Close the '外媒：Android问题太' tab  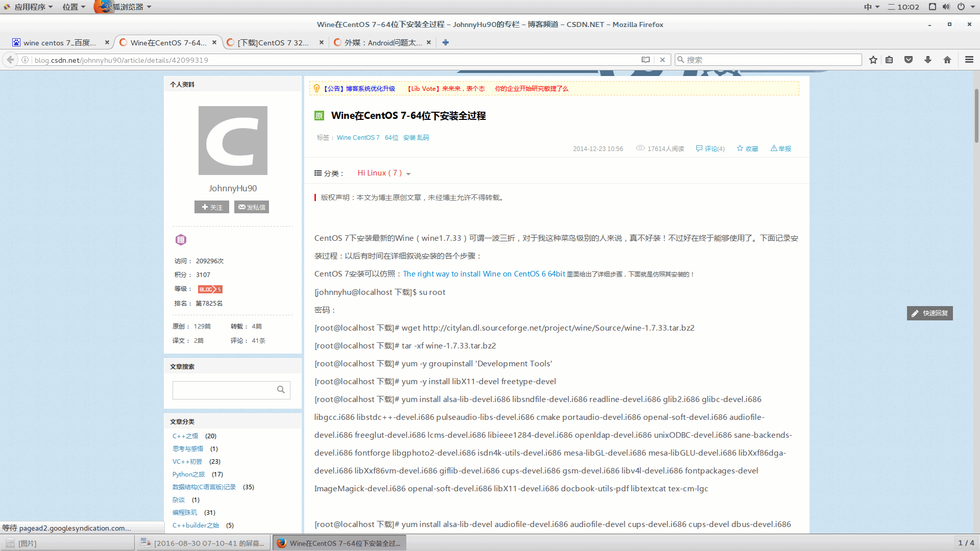(429, 42)
